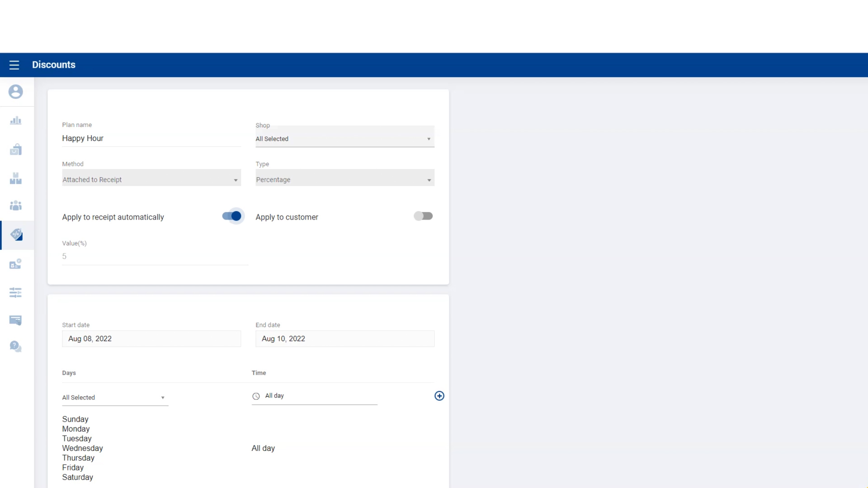The image size is (868, 488).
Task: Open the card payment sidebar icon
Action: tap(16, 320)
